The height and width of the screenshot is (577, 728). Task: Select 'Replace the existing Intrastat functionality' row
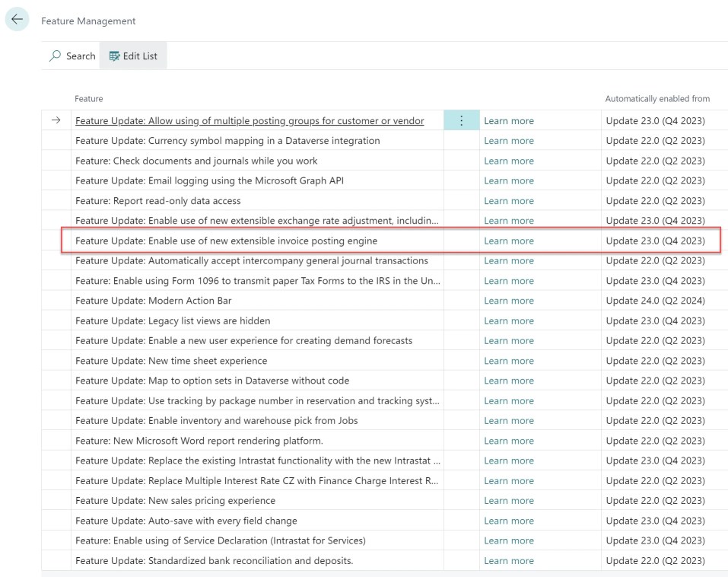(258, 461)
